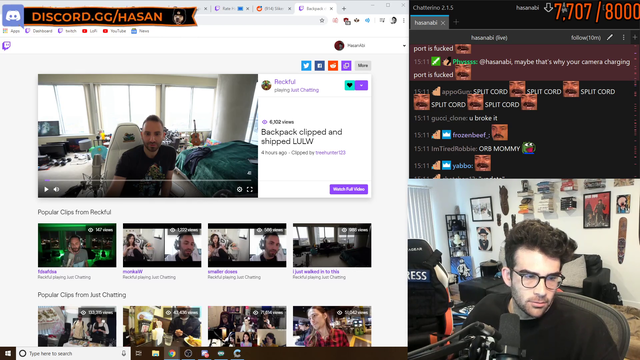Image resolution: width=640 pixels, height=360 pixels.
Task: Open user Physsss in chat
Action: (x=464, y=62)
